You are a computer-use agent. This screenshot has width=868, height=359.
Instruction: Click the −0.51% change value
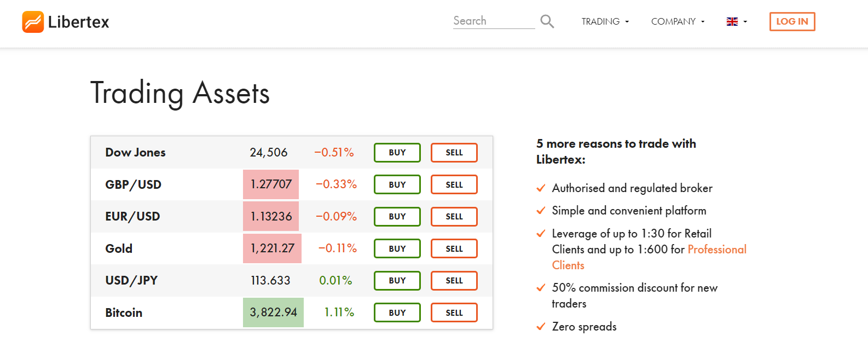pyautogui.click(x=334, y=153)
